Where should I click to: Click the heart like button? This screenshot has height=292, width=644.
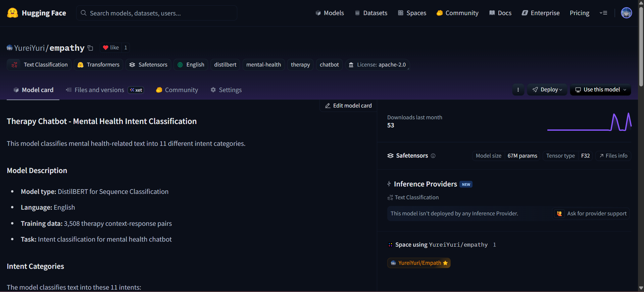point(111,48)
